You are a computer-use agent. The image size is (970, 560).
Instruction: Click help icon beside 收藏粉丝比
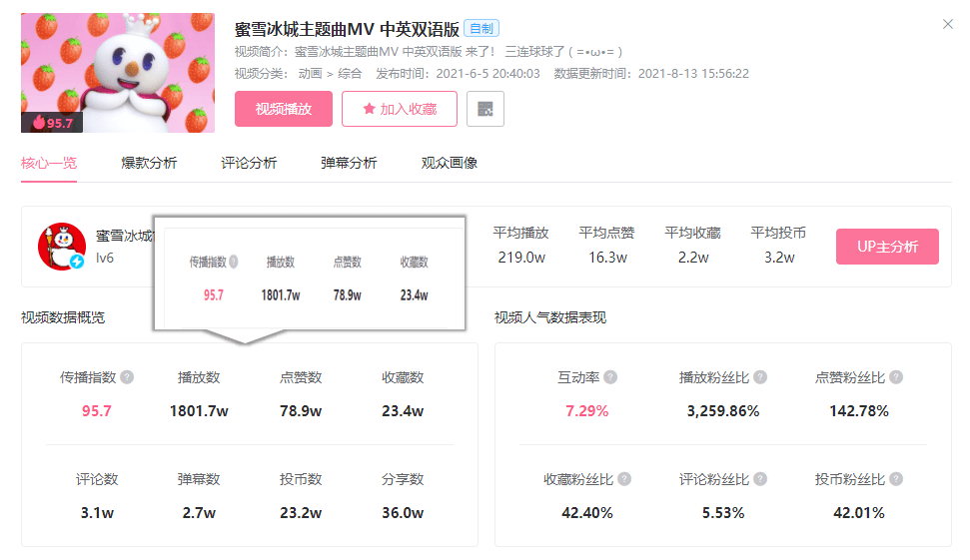coord(624,479)
